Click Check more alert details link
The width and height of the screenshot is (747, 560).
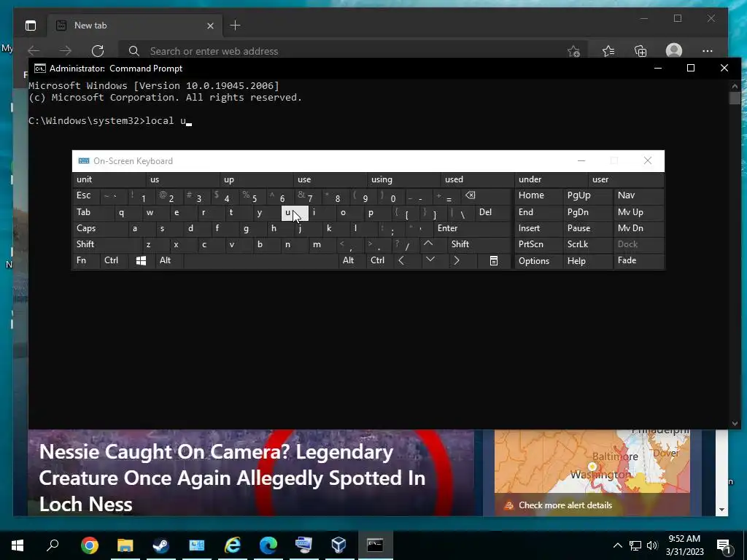click(565, 505)
